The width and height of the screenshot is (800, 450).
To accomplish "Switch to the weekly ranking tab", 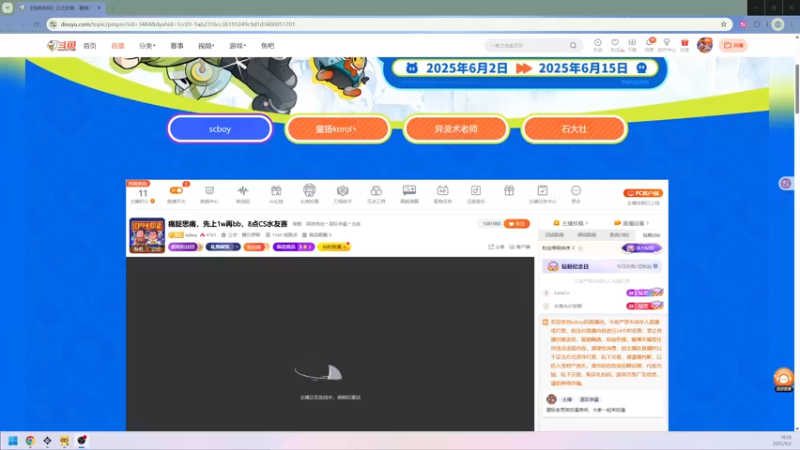I will (587, 235).
